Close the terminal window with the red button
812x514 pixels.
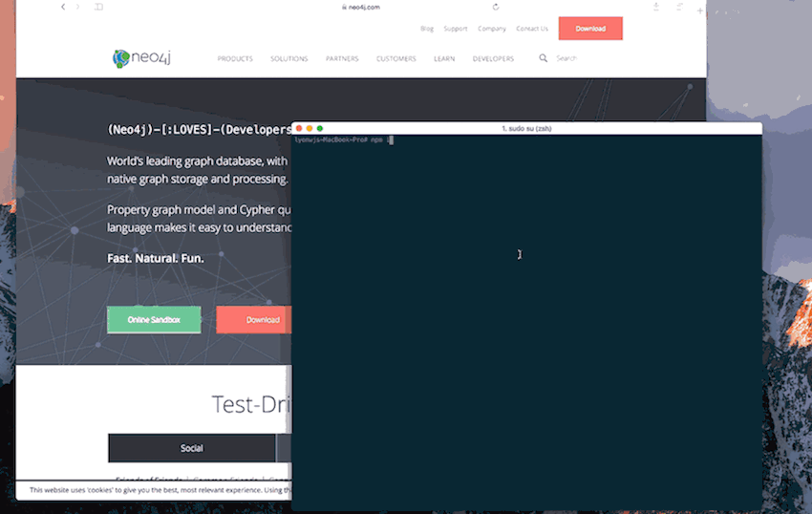(299, 128)
